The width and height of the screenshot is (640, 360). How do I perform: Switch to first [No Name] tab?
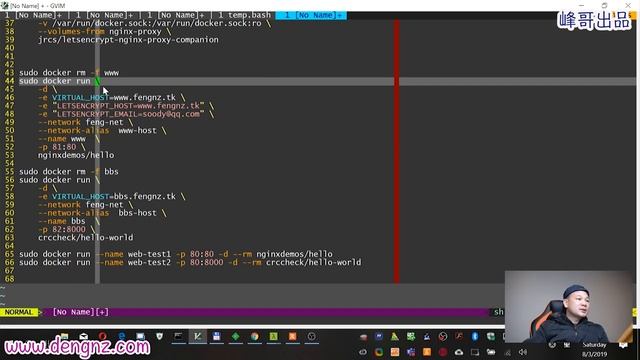pyautogui.click(x=33, y=15)
